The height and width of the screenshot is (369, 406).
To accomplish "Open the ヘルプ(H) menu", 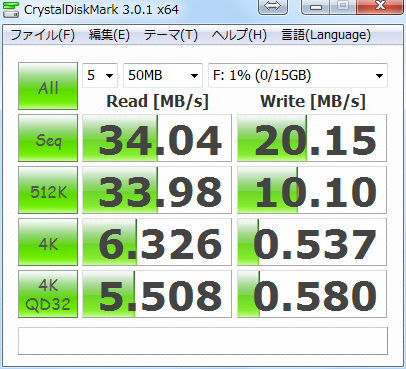I will coord(239,35).
